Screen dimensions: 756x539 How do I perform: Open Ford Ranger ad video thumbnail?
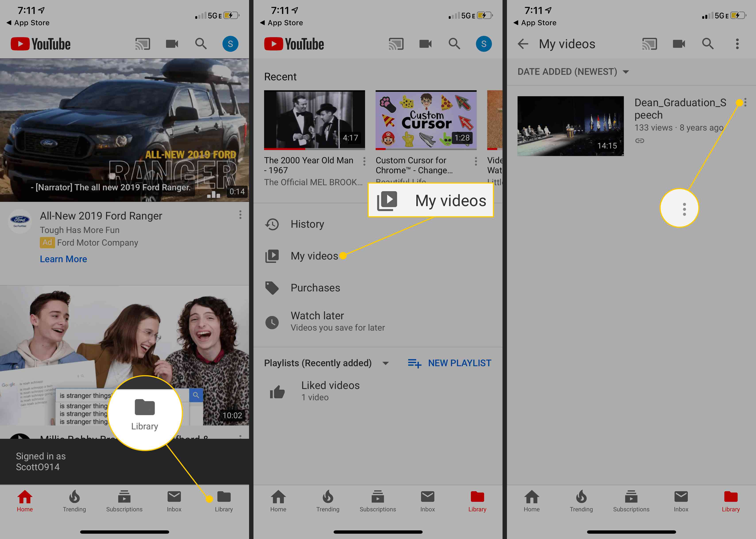point(124,130)
